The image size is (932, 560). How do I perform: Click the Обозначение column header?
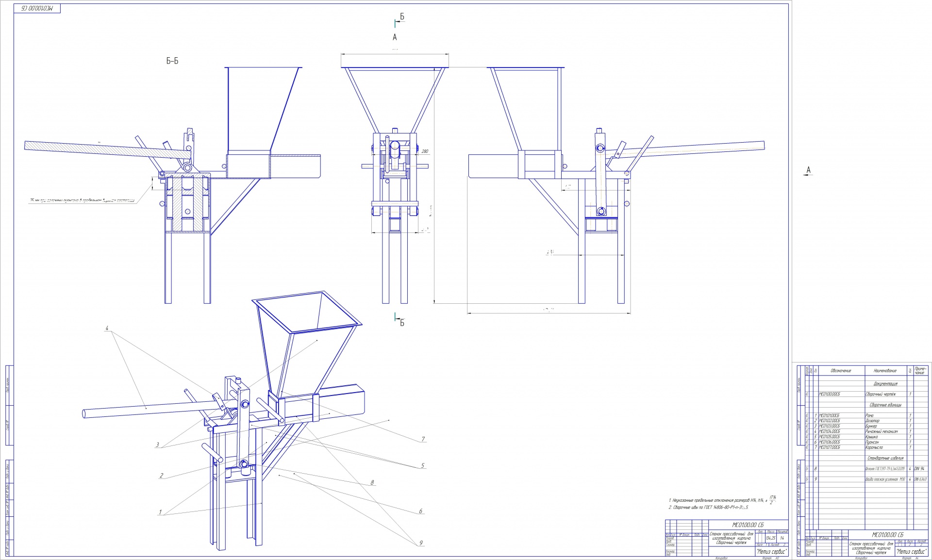click(x=841, y=371)
